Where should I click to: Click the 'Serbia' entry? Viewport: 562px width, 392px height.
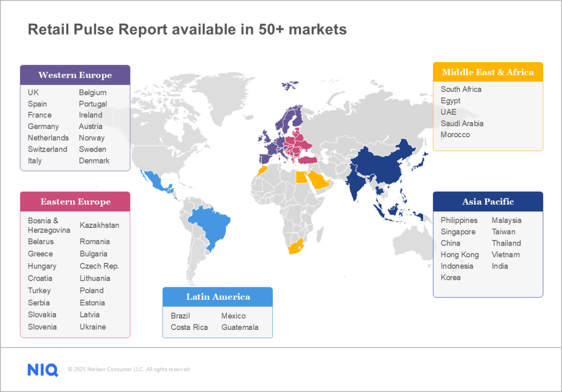click(x=39, y=303)
